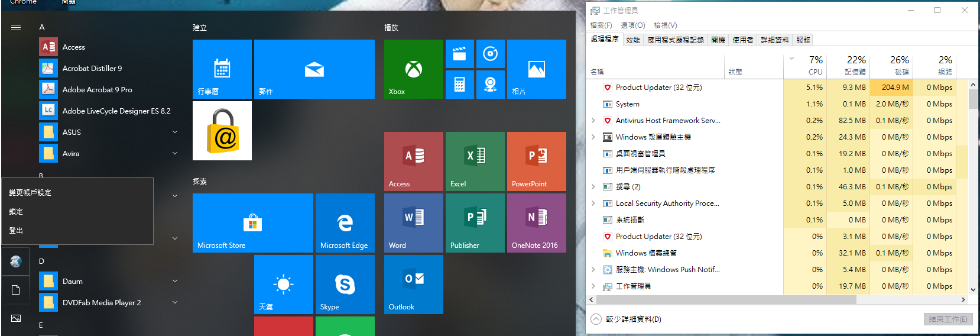Open the Weather tile (天氣)
The height and width of the screenshot is (336, 980).
[284, 285]
